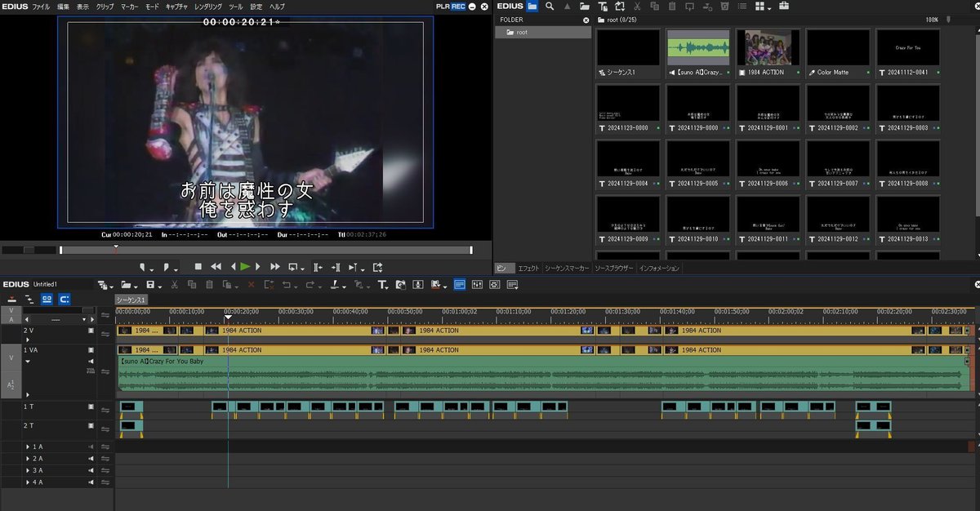
Task: Select the root folder in FOLDER tree
Action: pos(543,33)
